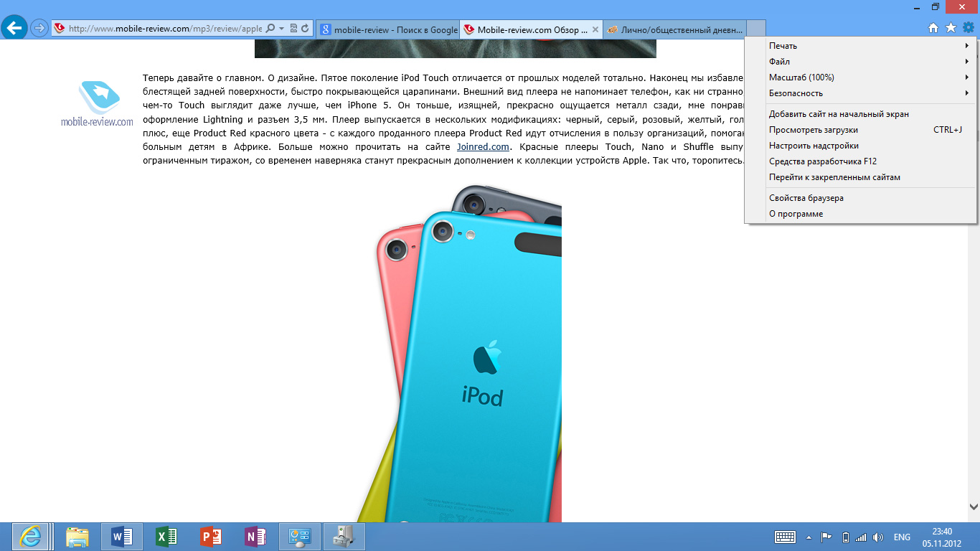Refresh the page with the reload icon
Screen dimensions: 980x551
point(305,29)
